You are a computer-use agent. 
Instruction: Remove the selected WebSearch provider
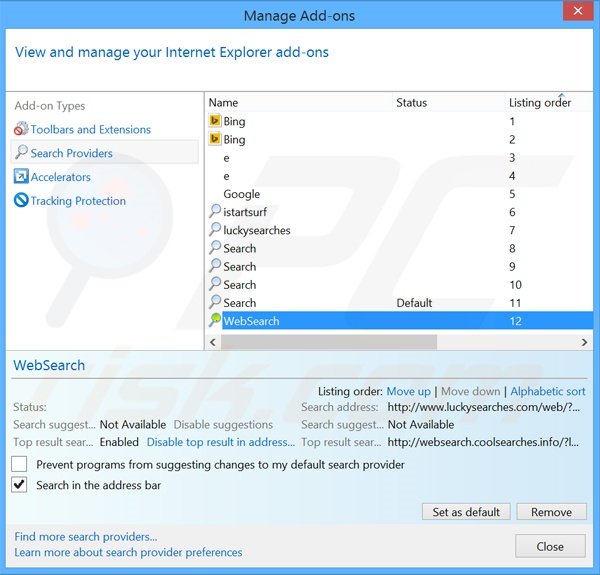(551, 512)
